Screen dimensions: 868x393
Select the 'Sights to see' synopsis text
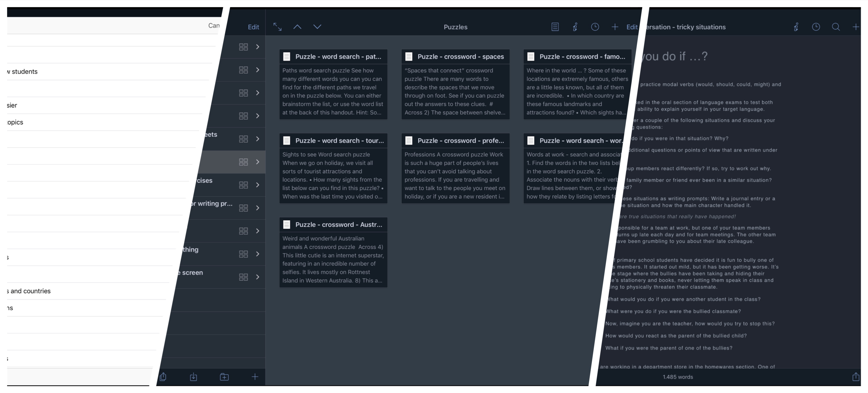point(333,175)
